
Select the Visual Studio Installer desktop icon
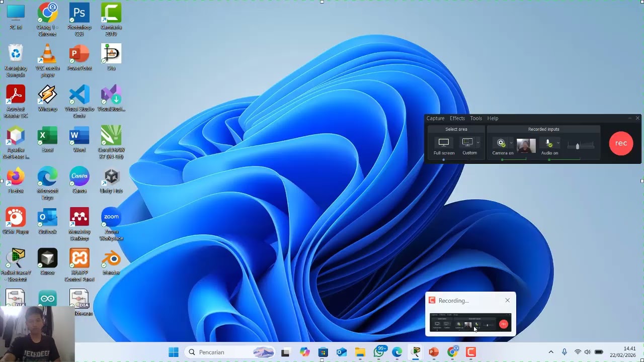pyautogui.click(x=111, y=99)
